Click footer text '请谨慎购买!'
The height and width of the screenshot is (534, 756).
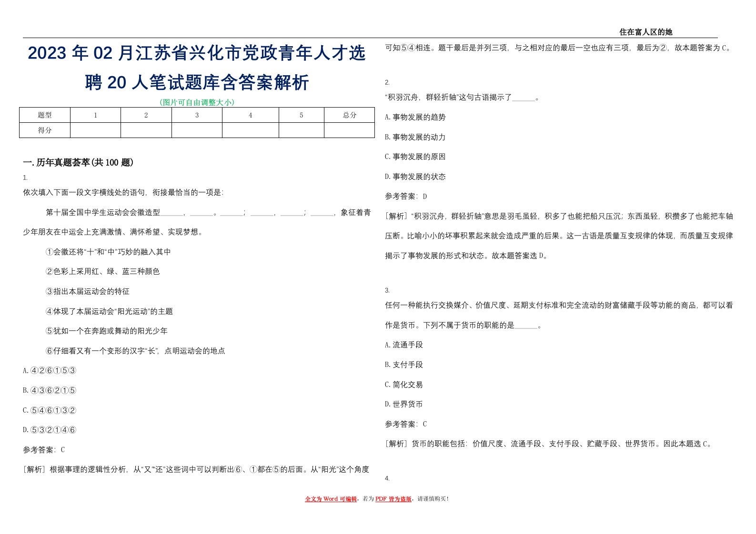(x=433, y=499)
